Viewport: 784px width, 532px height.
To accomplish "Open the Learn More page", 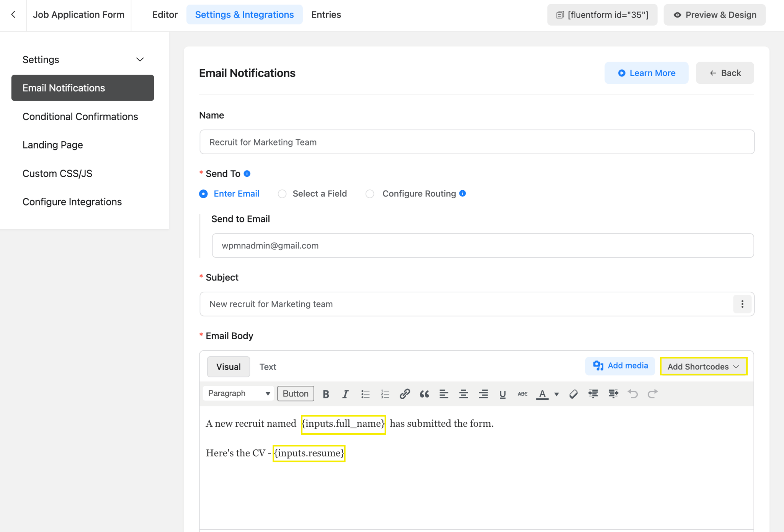I will tap(646, 73).
